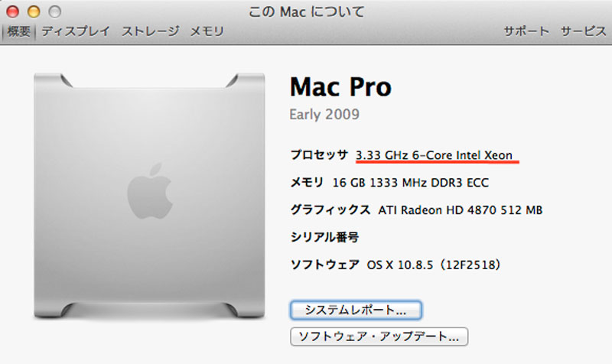The width and height of the screenshot is (612, 364).
Task: Open the ストレージ tab
Action: pyautogui.click(x=151, y=31)
